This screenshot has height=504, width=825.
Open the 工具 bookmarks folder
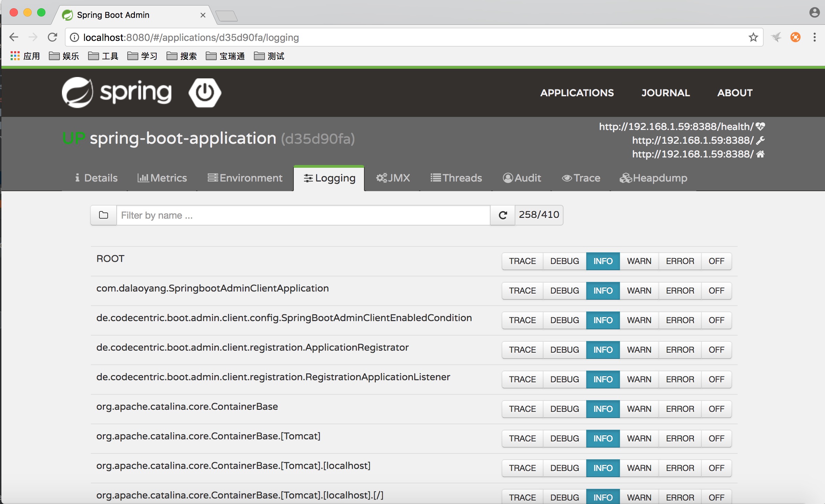click(103, 56)
